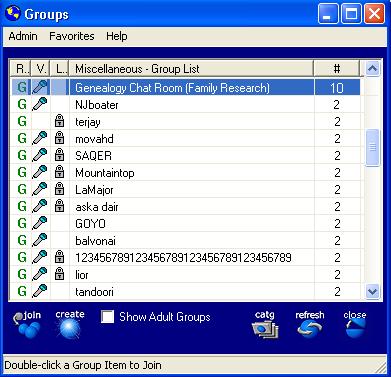Screen dimensions: 391x377
Task: Minimize the Groups window
Action: [x=328, y=14]
